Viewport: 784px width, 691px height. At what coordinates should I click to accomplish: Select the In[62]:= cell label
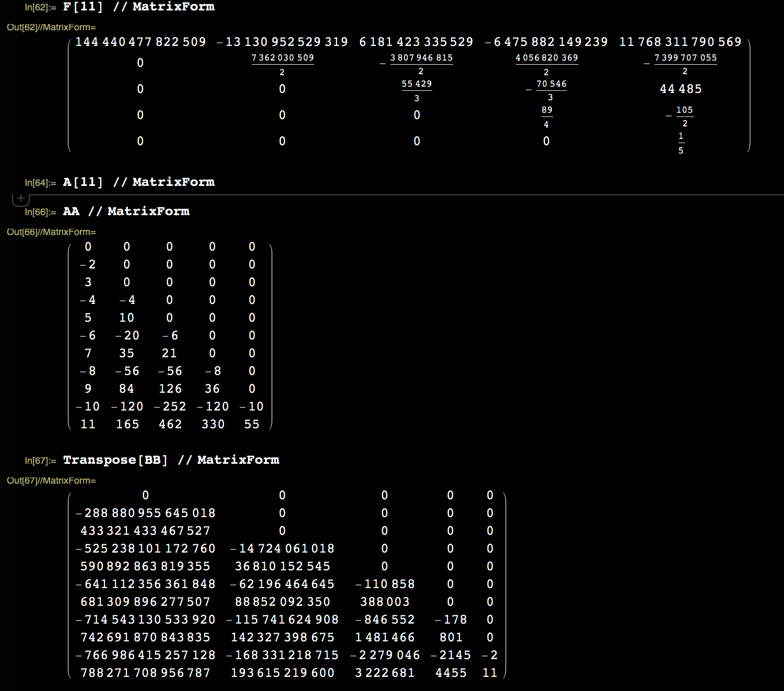[x=40, y=7]
